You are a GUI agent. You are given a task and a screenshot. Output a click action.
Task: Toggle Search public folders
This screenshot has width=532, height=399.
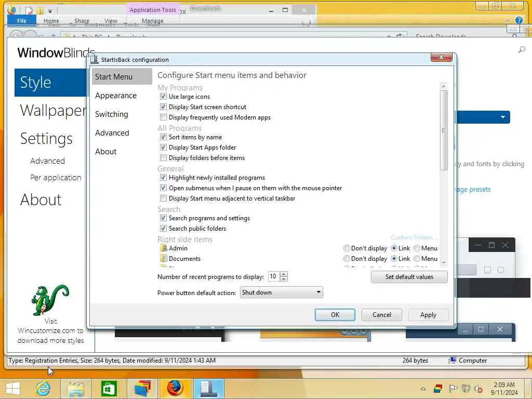(163, 229)
